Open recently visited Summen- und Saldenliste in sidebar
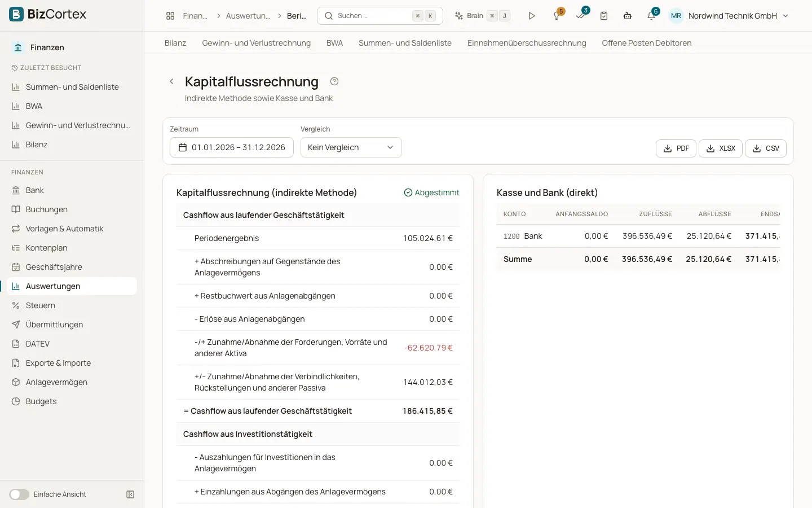Viewport: 812px width, 508px height. pos(72,87)
